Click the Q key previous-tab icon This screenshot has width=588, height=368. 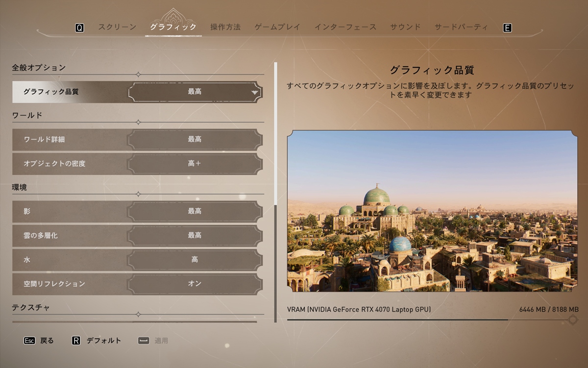click(x=79, y=28)
